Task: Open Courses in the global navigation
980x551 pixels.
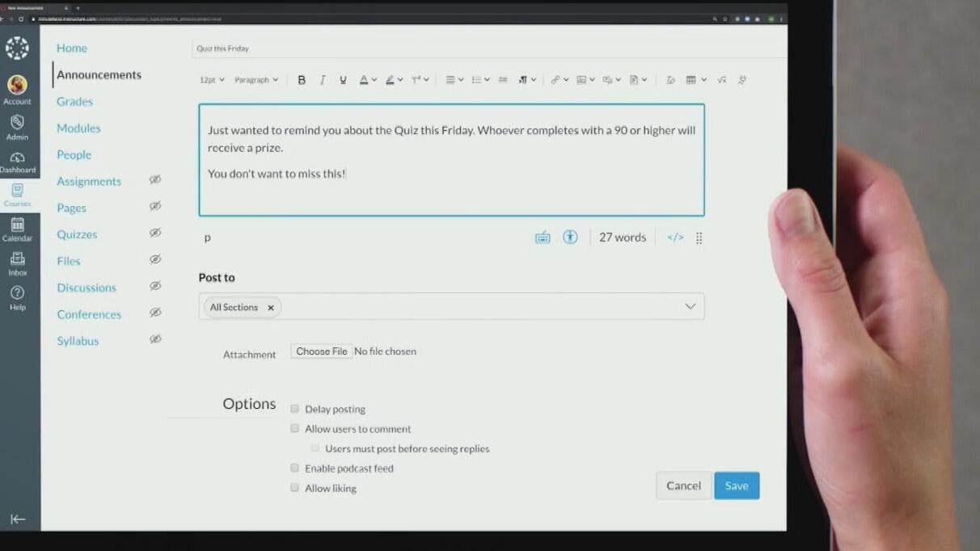Action: [17, 196]
